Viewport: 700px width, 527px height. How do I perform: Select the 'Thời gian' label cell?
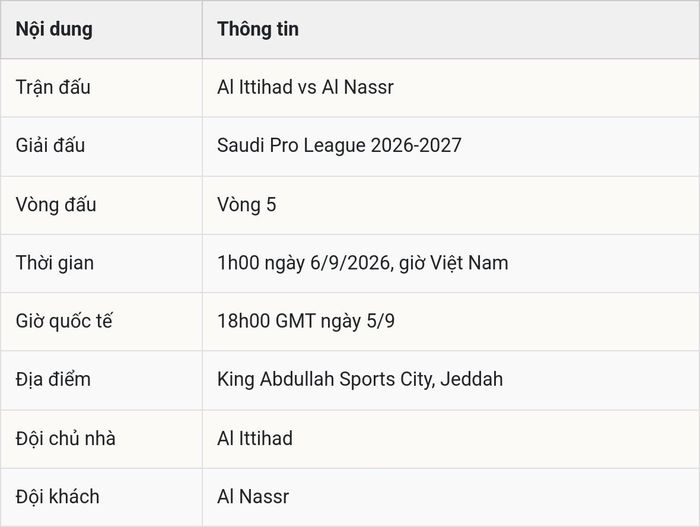click(x=101, y=264)
